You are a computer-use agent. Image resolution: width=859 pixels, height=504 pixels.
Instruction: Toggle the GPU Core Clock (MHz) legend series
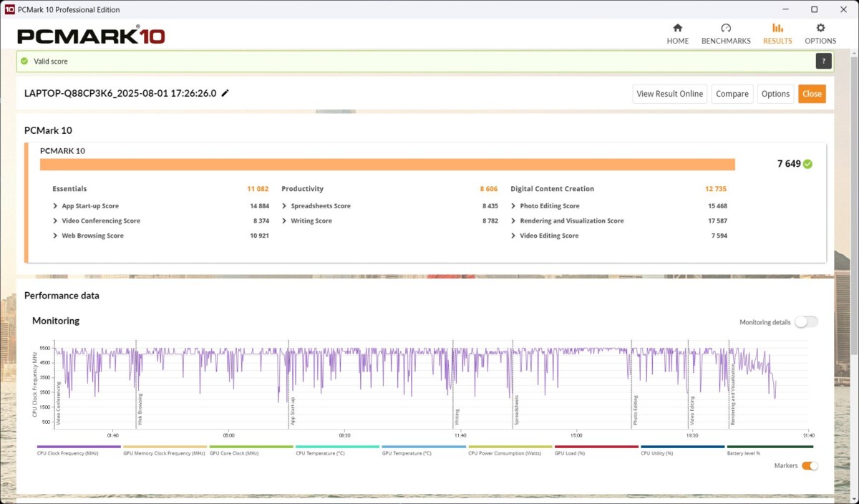coord(251,450)
